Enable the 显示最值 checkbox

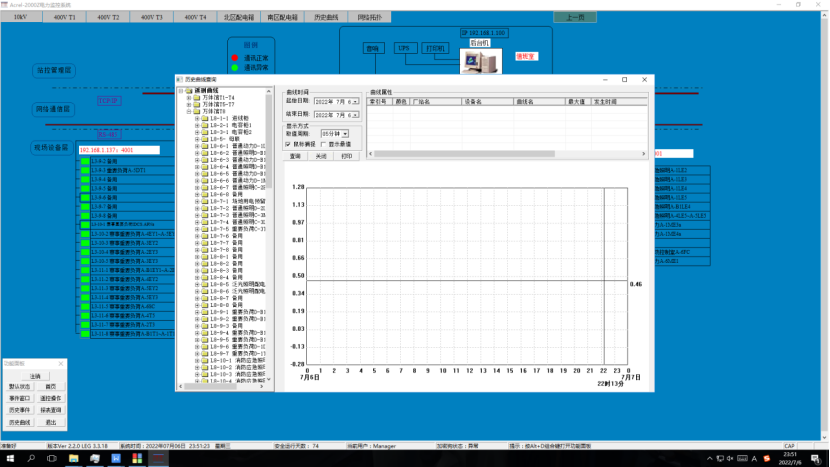[x=322, y=144]
